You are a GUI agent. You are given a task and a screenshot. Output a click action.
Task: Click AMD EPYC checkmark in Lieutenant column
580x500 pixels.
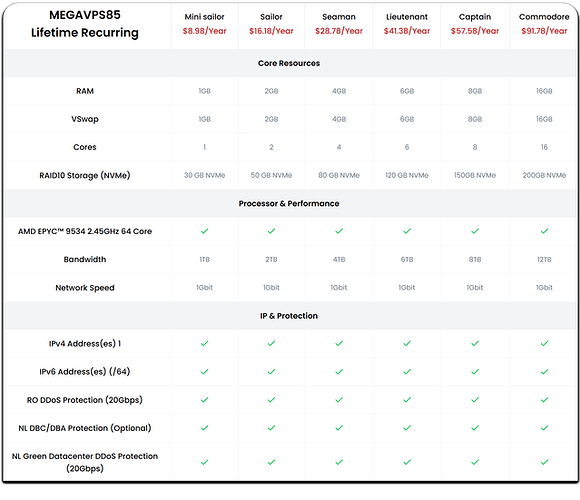[407, 231]
